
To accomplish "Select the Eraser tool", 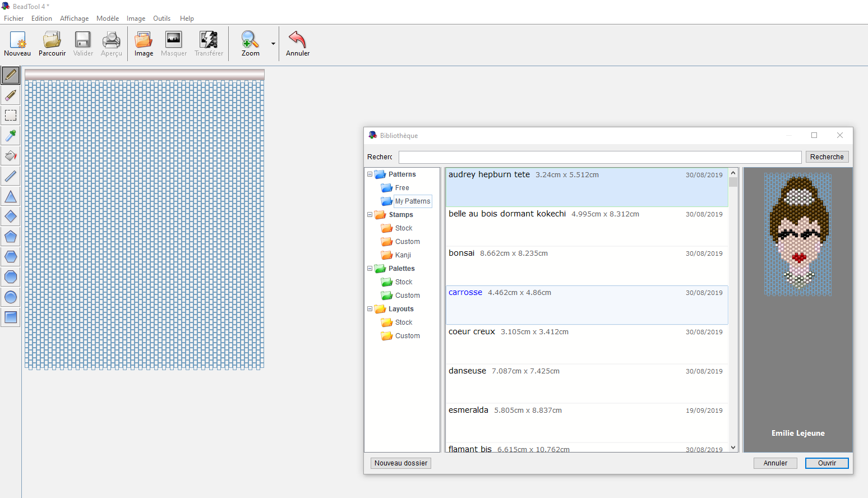I will point(11,95).
